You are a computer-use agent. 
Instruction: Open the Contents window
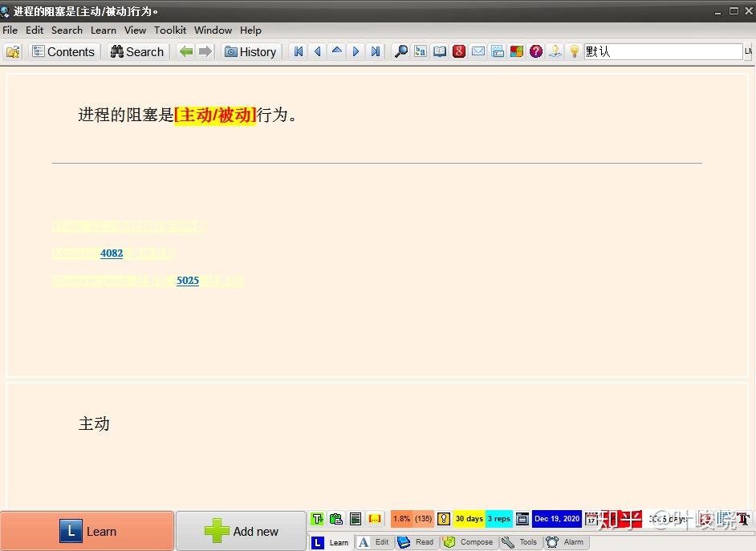tap(64, 51)
